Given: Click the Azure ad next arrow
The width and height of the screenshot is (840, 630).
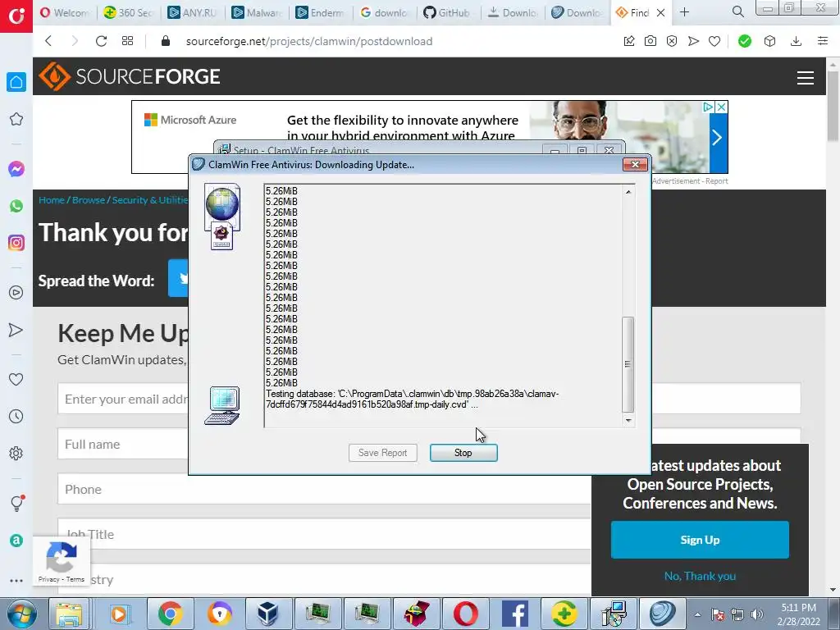Looking at the screenshot, I should [x=718, y=138].
